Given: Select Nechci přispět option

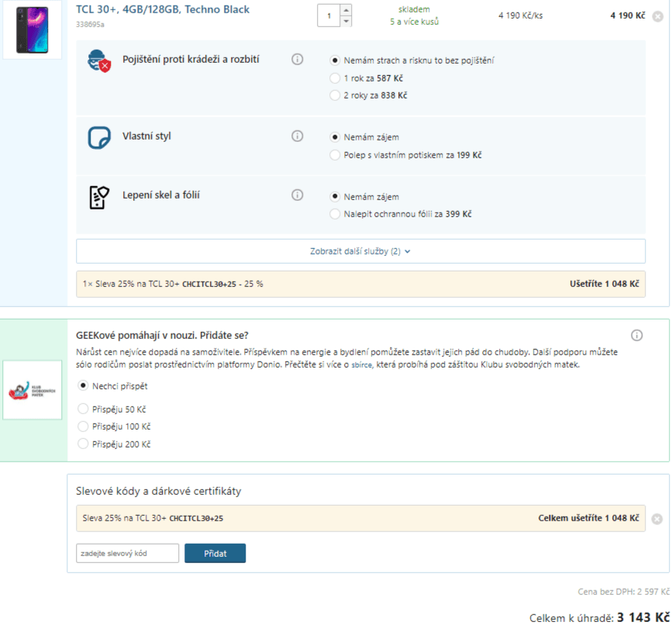Looking at the screenshot, I should [83, 385].
